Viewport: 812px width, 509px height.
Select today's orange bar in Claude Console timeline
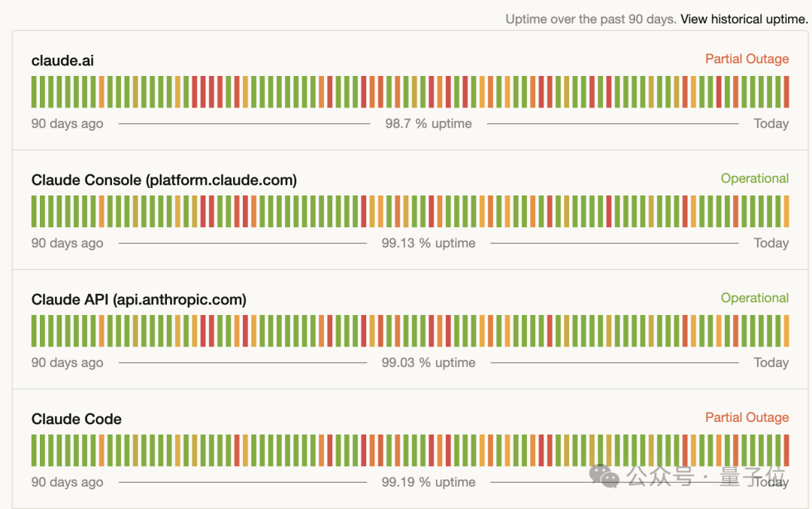click(x=786, y=211)
